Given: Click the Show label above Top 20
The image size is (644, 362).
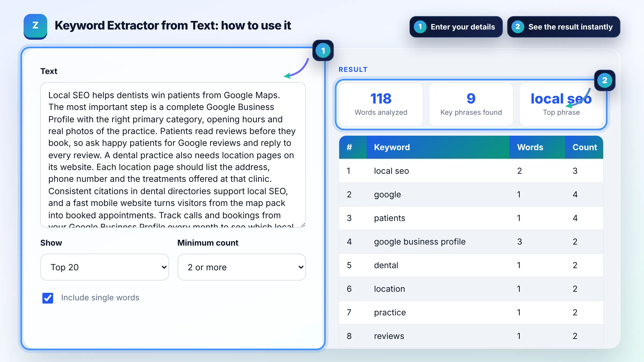Looking at the screenshot, I should [x=51, y=243].
